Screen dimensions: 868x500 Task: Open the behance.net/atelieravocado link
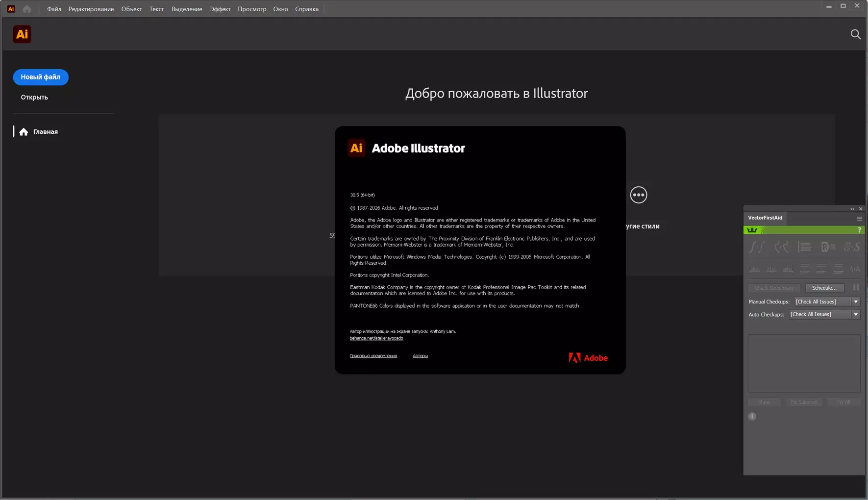click(376, 338)
